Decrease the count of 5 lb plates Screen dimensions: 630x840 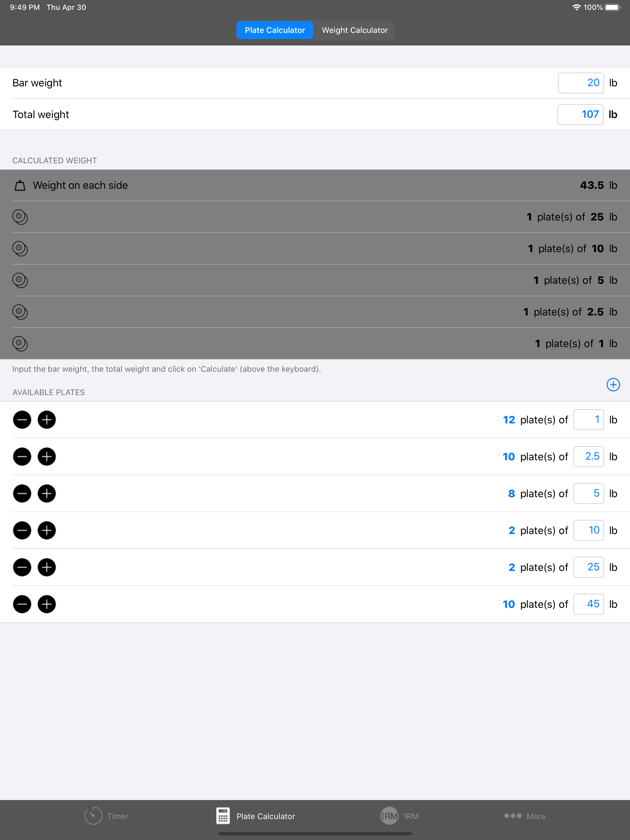pyautogui.click(x=22, y=493)
